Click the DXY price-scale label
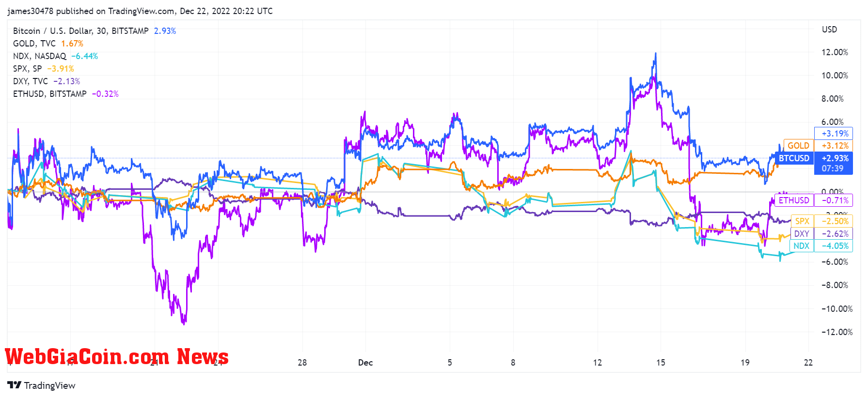Viewport: 868px width, 398px height. (x=802, y=234)
